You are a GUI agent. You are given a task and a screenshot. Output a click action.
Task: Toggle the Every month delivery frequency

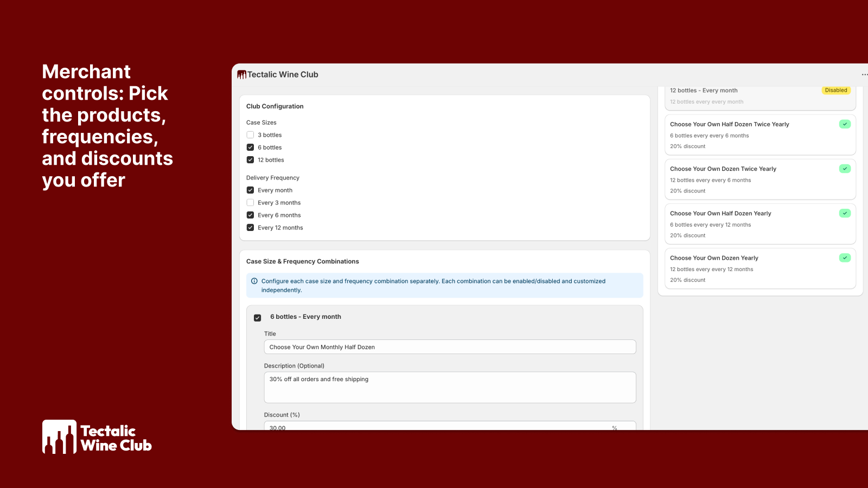250,190
